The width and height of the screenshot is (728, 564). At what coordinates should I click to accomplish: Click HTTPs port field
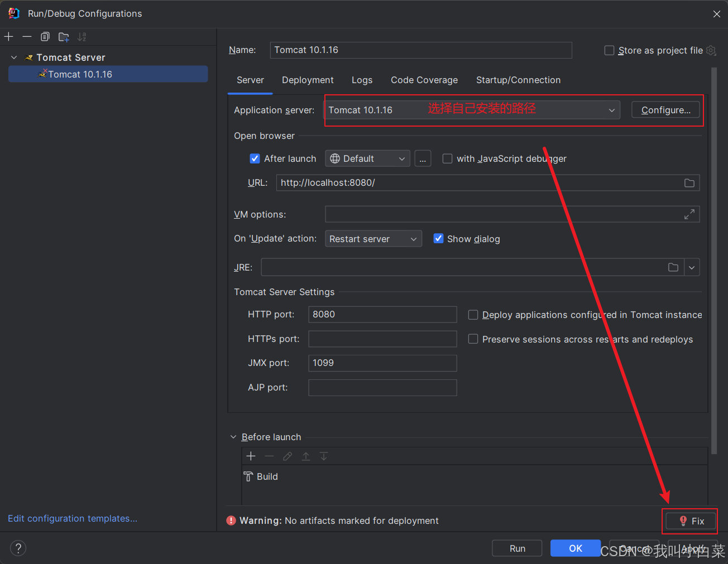tap(382, 339)
